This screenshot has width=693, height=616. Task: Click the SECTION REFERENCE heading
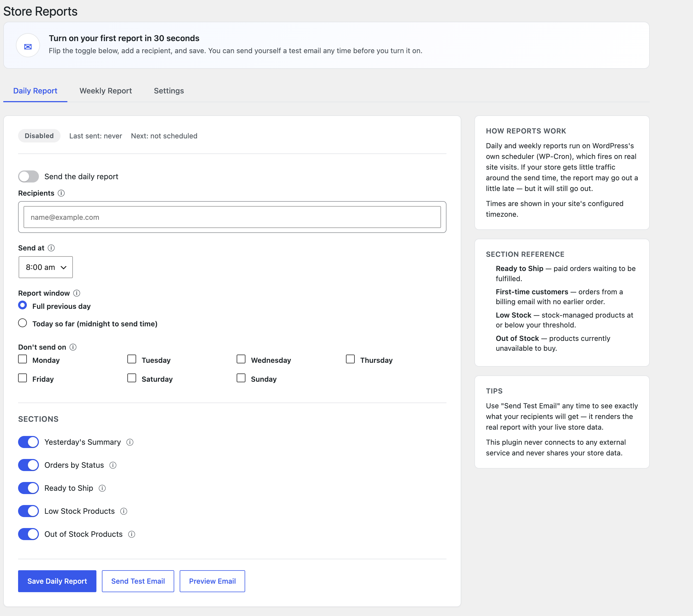click(x=525, y=254)
